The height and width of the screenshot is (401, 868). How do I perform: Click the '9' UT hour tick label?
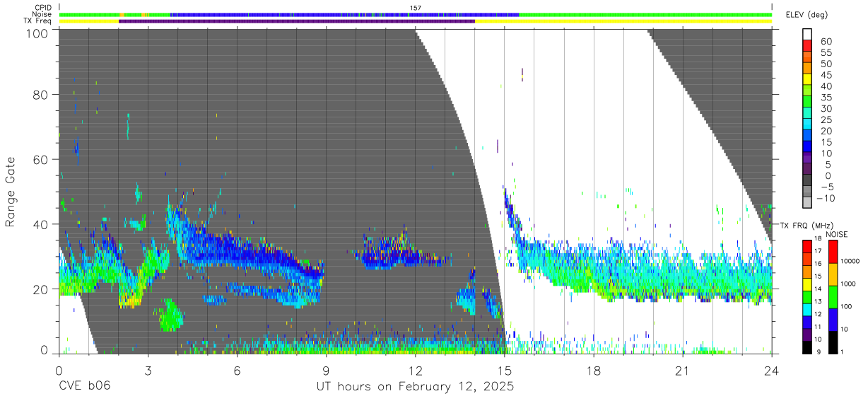326,371
